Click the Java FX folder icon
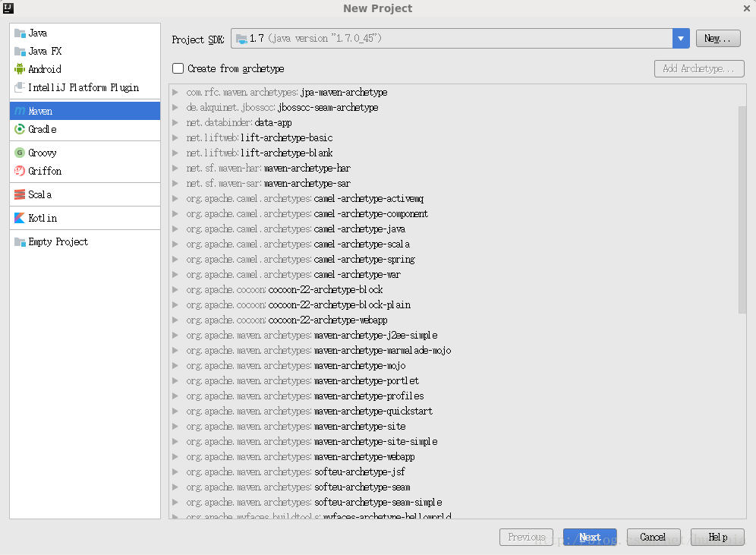Image resolution: width=756 pixels, height=555 pixels. (x=20, y=51)
